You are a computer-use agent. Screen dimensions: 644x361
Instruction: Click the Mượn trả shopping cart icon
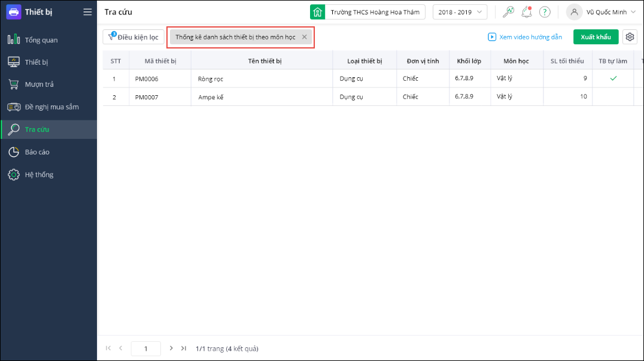[14, 84]
